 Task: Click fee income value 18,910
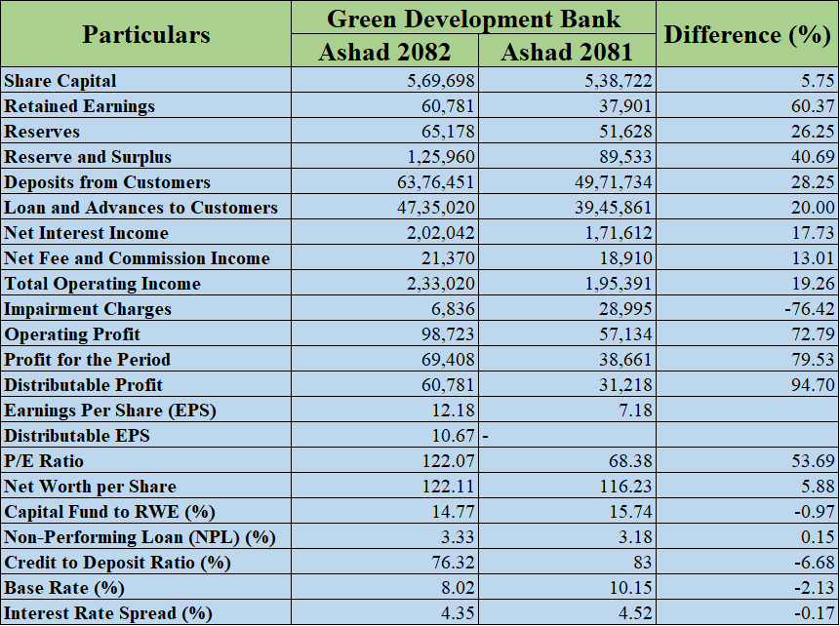click(625, 258)
